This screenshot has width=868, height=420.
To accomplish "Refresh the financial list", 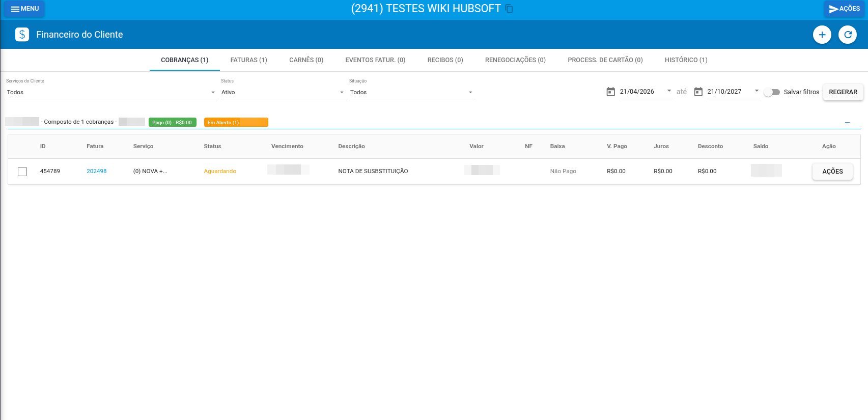I will tap(848, 35).
